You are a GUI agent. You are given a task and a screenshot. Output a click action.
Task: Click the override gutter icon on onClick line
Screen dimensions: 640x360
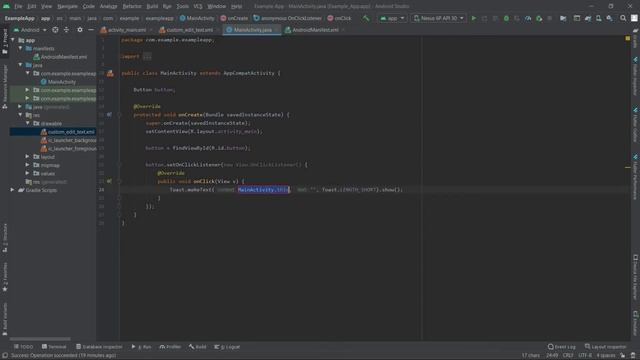point(109,181)
